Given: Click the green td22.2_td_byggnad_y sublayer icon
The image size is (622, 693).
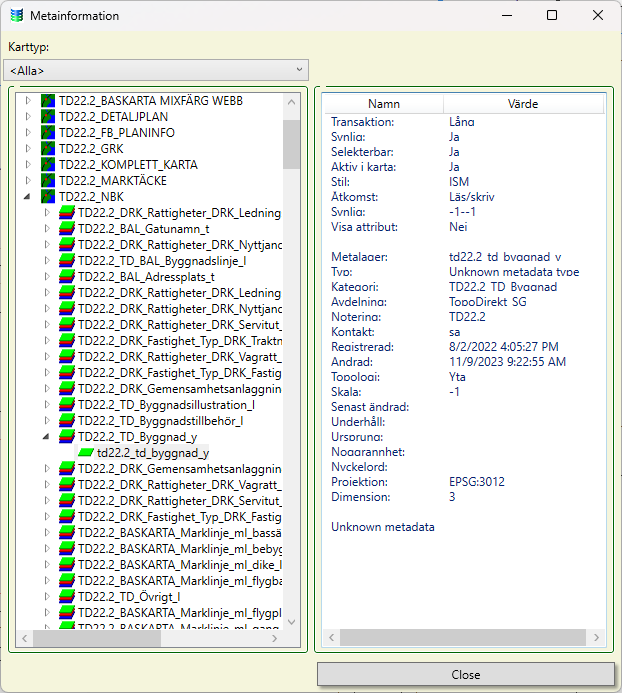Looking at the screenshot, I should 86,453.
